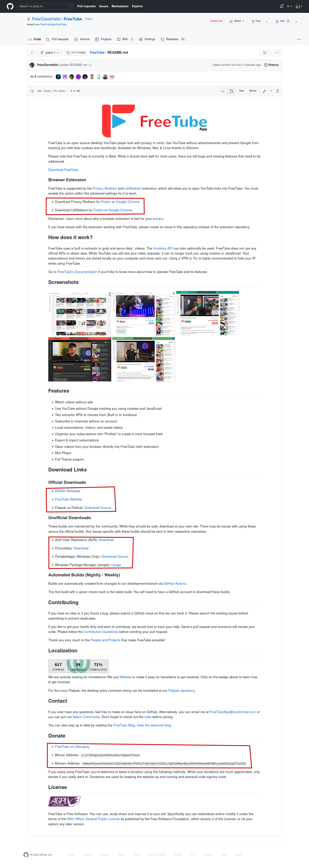Show the source blob code icon
Viewport: 309px width, 868px height.
(223, 91)
